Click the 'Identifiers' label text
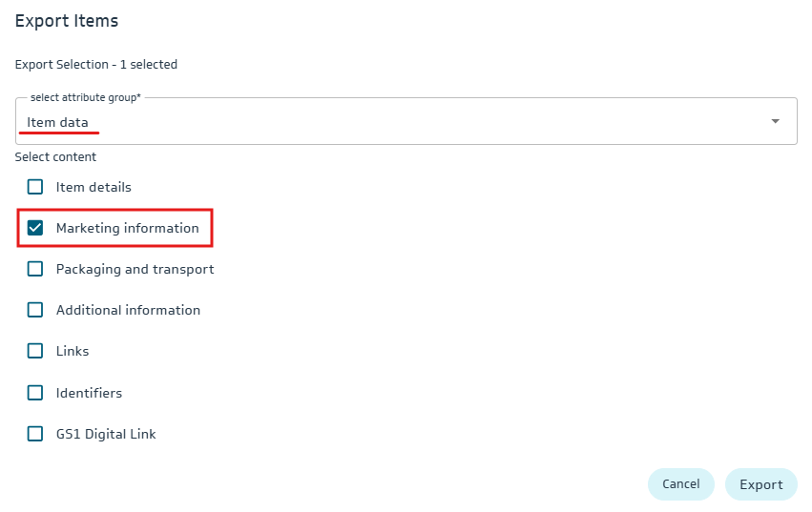The image size is (812, 512). [89, 393]
